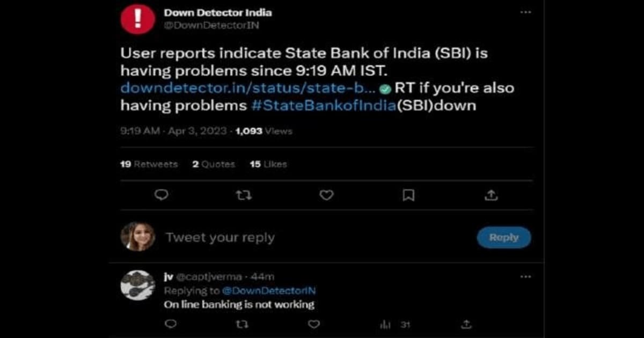Open the 19 Retweets list

(x=149, y=164)
